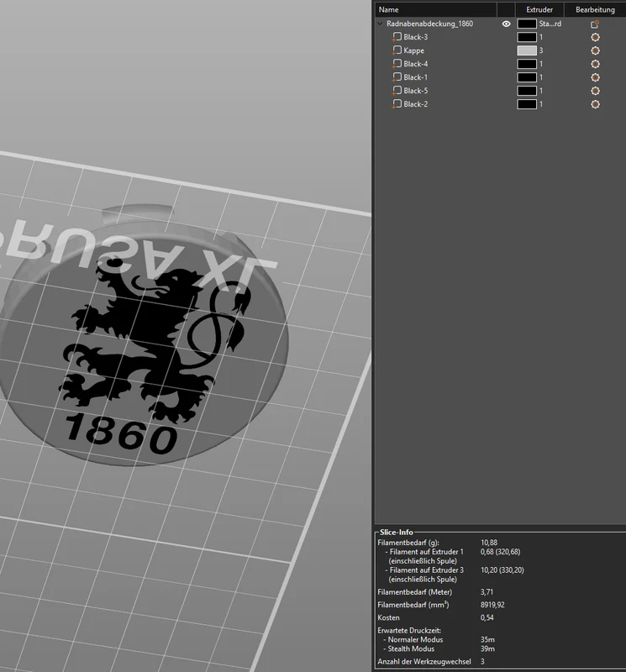Screen dimensions: 626x672
Task: Click the Anzahl der Werkzeugwechsel label
Action: click(x=424, y=662)
